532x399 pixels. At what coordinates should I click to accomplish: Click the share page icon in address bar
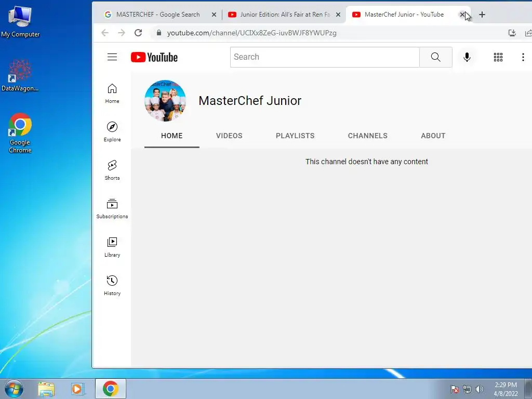pyautogui.click(x=528, y=33)
